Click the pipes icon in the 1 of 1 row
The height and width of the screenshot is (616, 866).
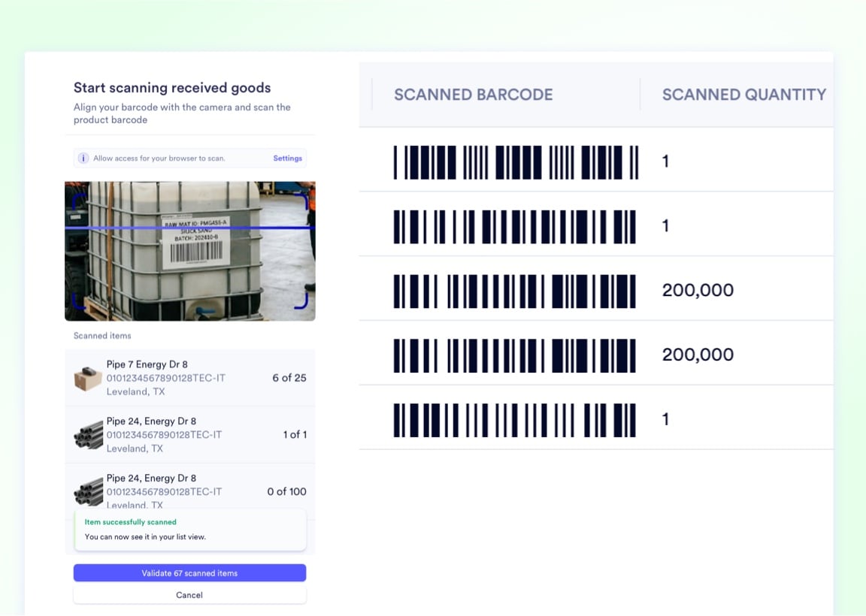point(89,436)
